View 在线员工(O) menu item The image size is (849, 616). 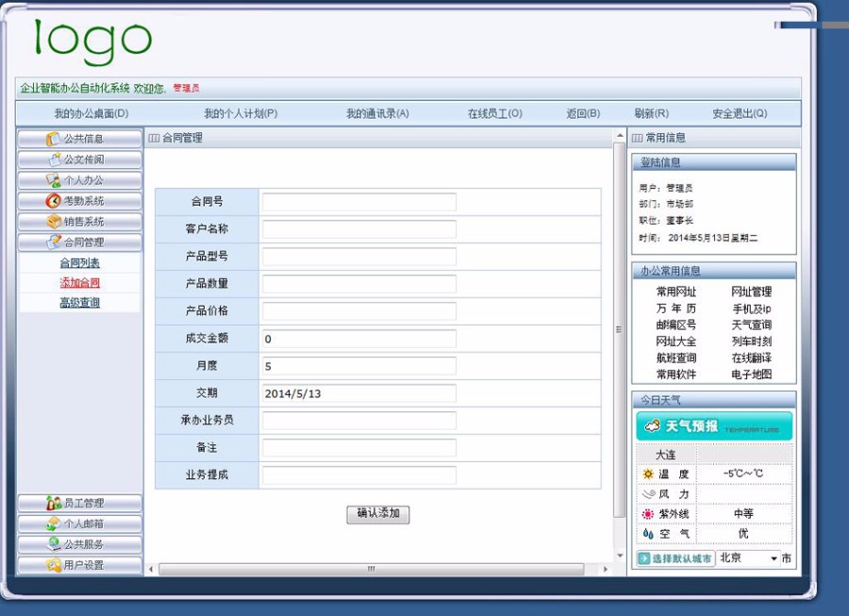point(495,114)
